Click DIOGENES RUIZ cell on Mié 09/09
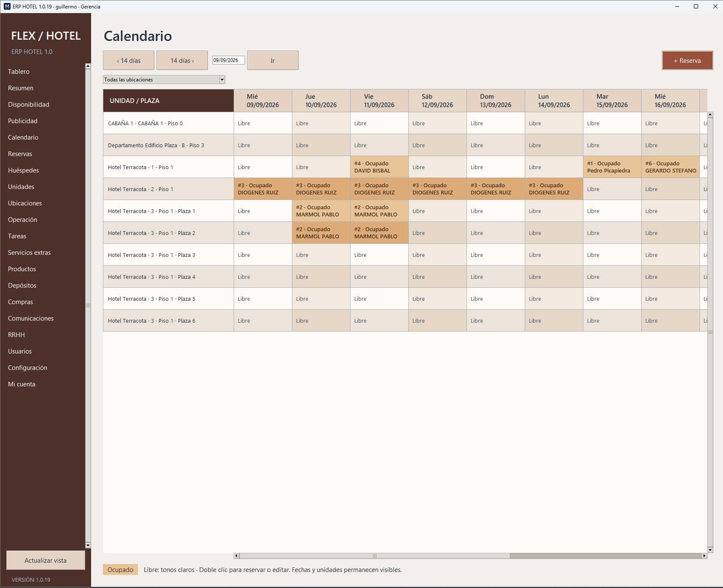The width and height of the screenshot is (723, 588). coord(263,189)
